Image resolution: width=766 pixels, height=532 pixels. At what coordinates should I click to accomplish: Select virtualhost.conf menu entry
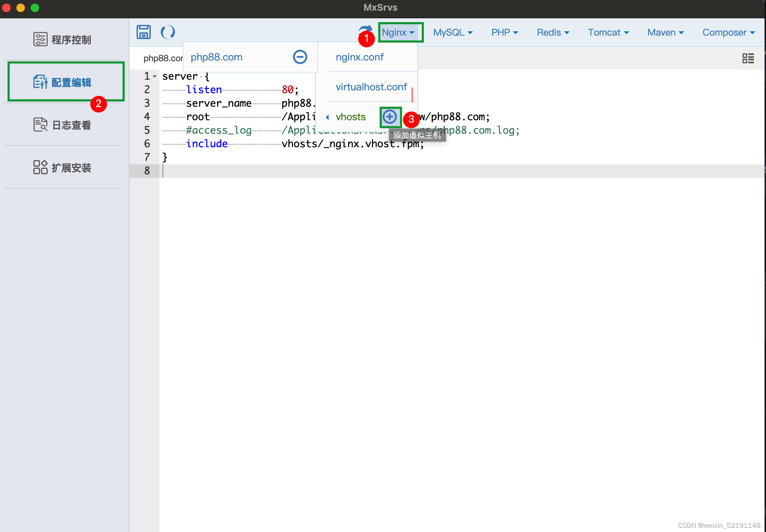[371, 87]
